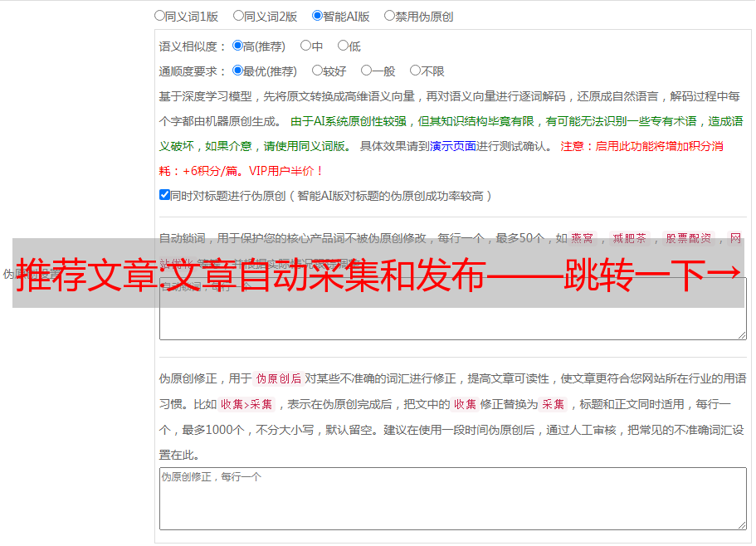Click inside the 自动锁词 textarea
The height and width of the screenshot is (546, 756).
[x=453, y=309]
